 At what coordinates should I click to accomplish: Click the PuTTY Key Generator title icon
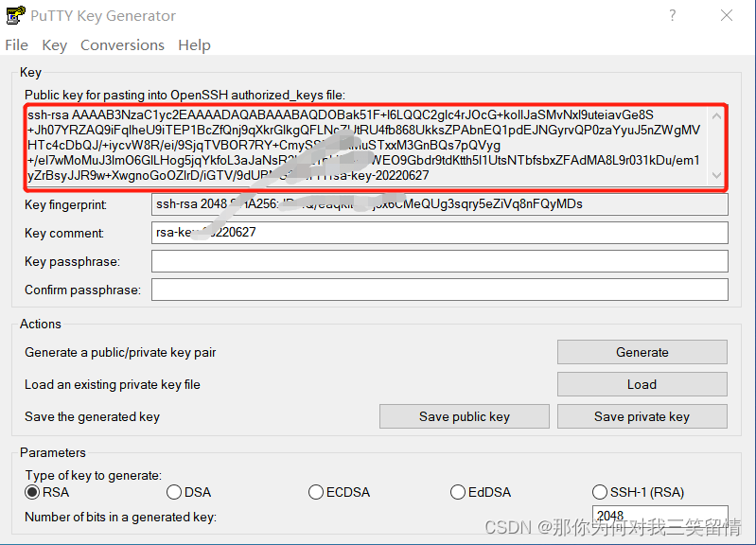(15, 15)
